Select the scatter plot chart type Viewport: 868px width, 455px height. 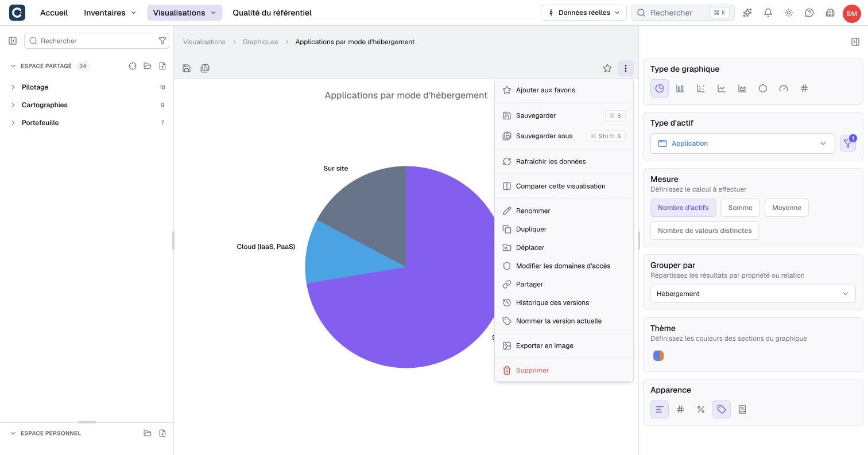click(701, 88)
